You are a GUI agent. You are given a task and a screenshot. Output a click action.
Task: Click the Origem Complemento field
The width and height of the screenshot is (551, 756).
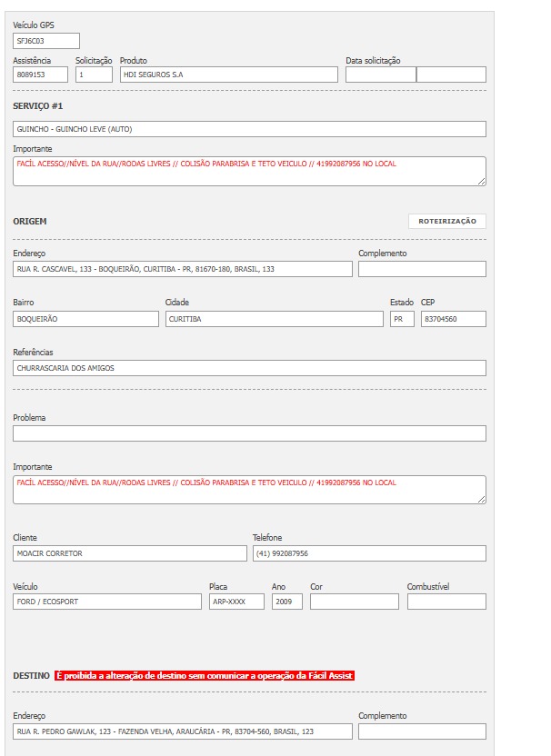(x=422, y=269)
